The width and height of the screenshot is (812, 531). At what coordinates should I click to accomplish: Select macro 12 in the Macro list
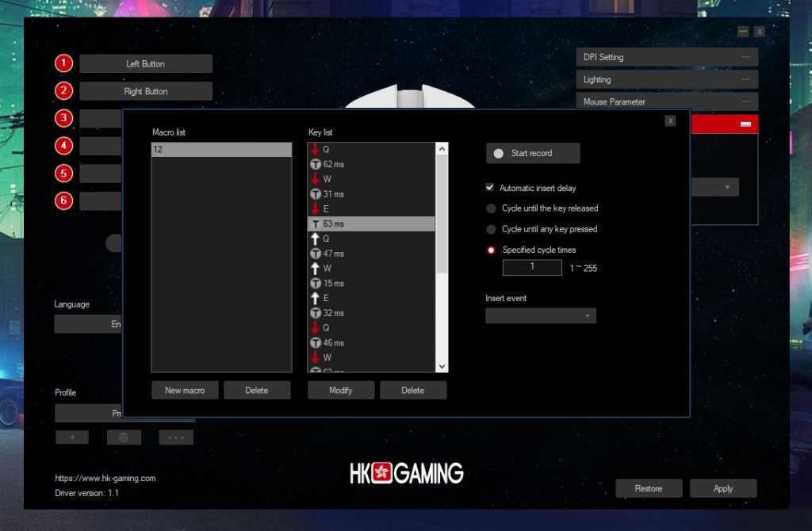point(221,150)
